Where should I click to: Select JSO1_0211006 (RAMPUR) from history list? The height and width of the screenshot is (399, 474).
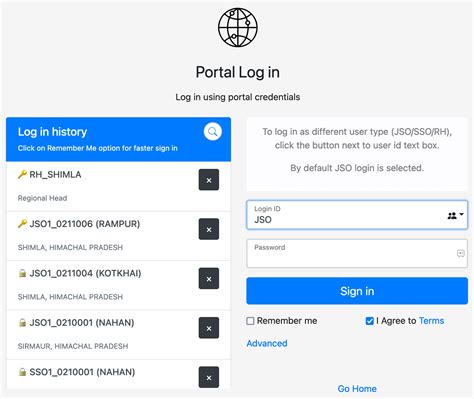coord(118,236)
